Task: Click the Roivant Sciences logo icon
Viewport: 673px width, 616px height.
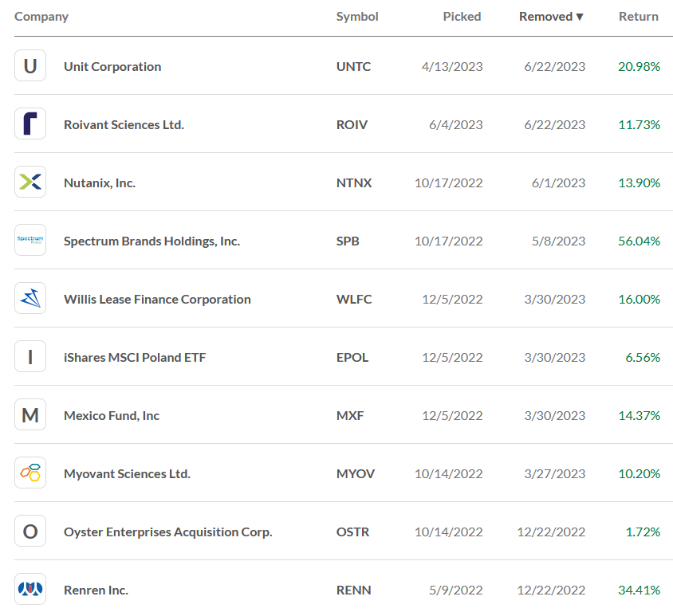Action: pos(30,124)
